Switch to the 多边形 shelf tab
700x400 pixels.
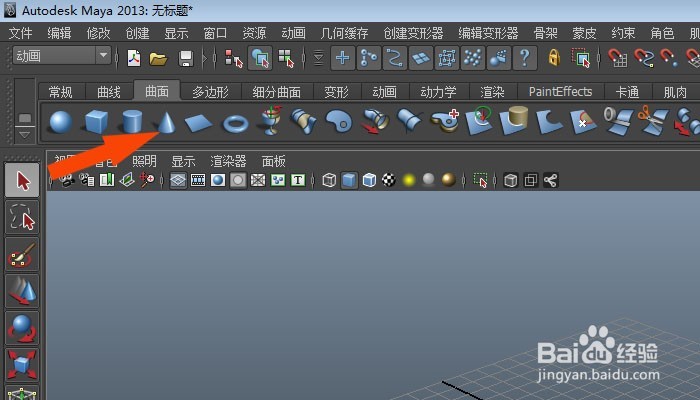210,92
